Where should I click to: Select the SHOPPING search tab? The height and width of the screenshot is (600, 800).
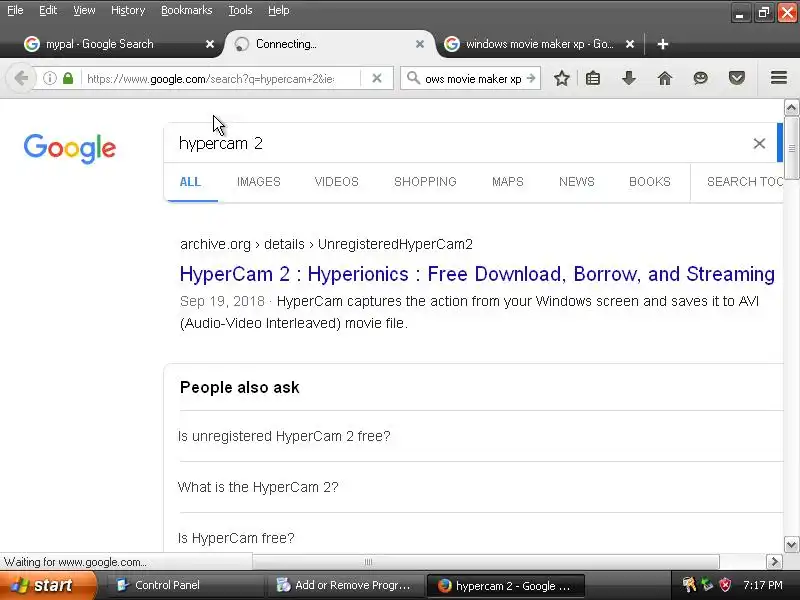(x=425, y=182)
